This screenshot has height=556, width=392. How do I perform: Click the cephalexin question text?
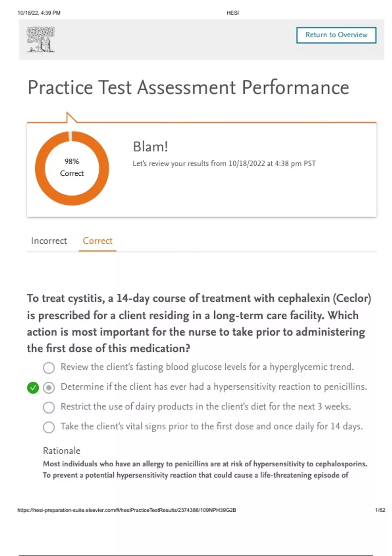click(x=199, y=323)
